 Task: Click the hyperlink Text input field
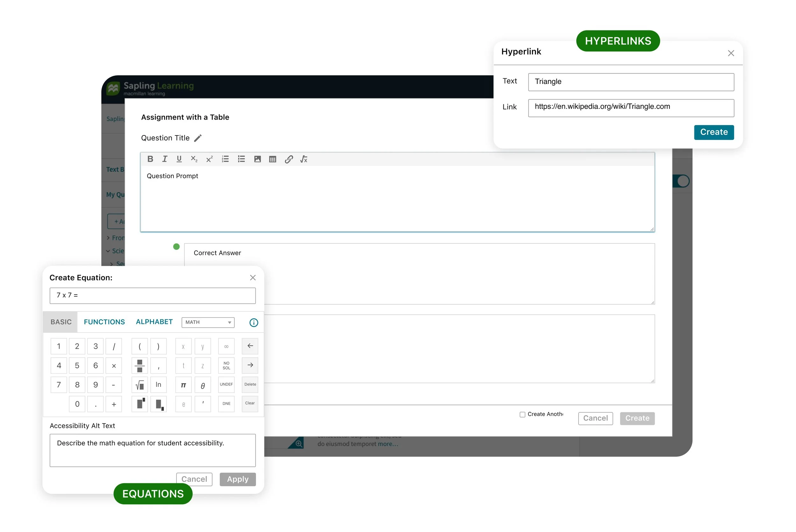pyautogui.click(x=631, y=82)
